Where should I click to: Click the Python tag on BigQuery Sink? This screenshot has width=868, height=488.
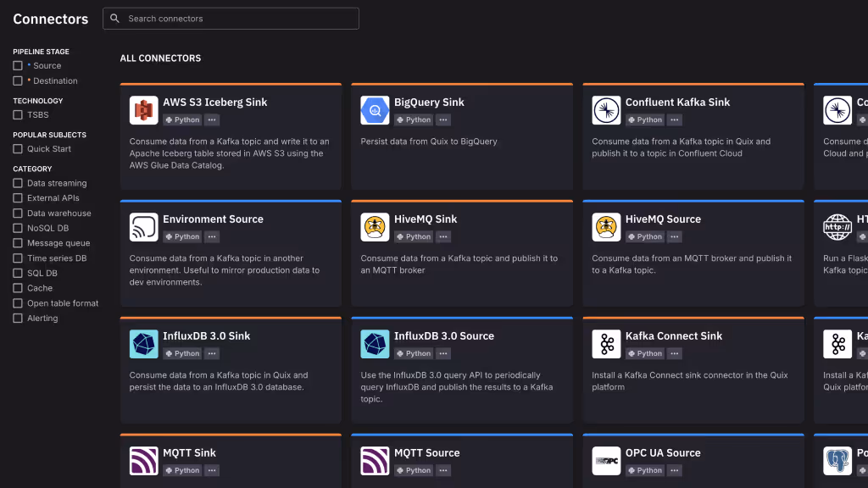[414, 119]
